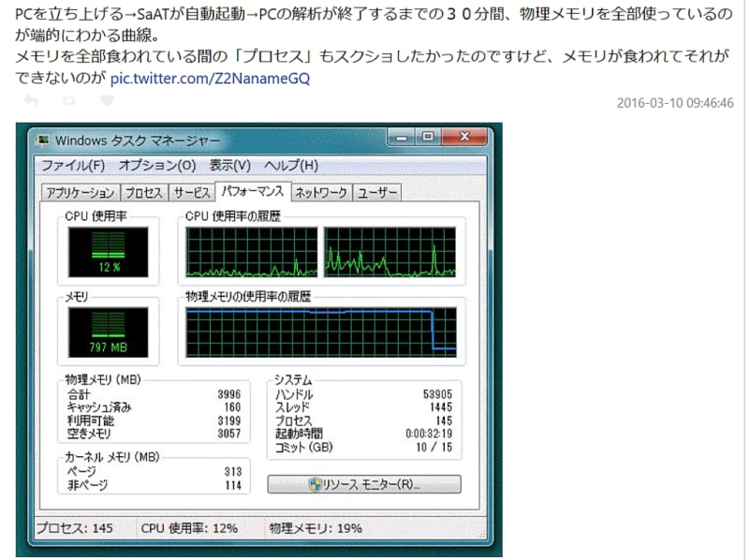Click the コミット (GB) value 10 / 15

click(433, 448)
